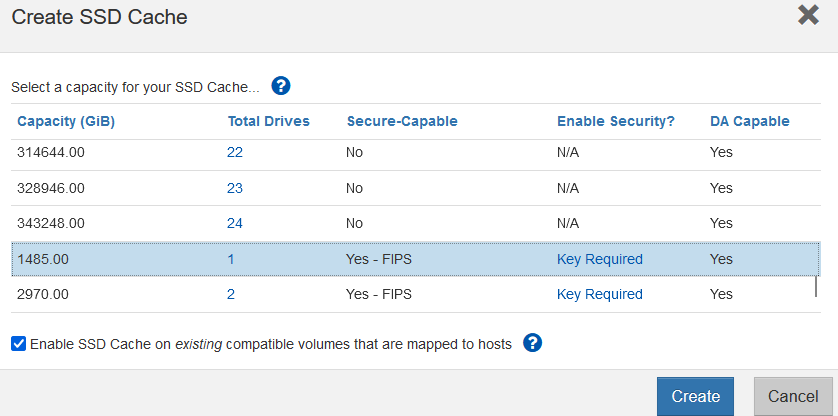Open help icon next to existing volumes option

pos(532,343)
